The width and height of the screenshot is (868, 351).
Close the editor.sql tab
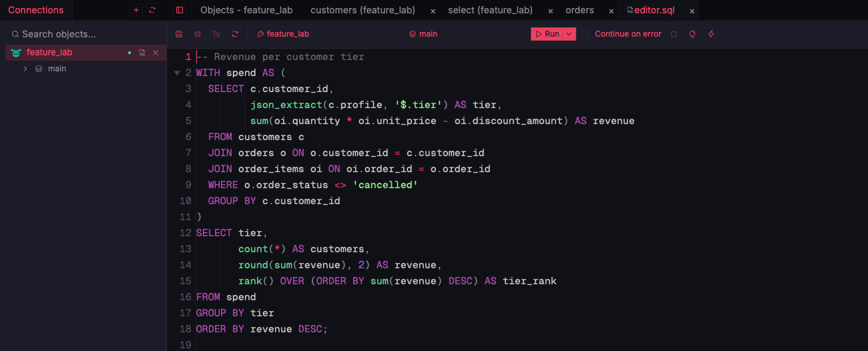(x=692, y=11)
